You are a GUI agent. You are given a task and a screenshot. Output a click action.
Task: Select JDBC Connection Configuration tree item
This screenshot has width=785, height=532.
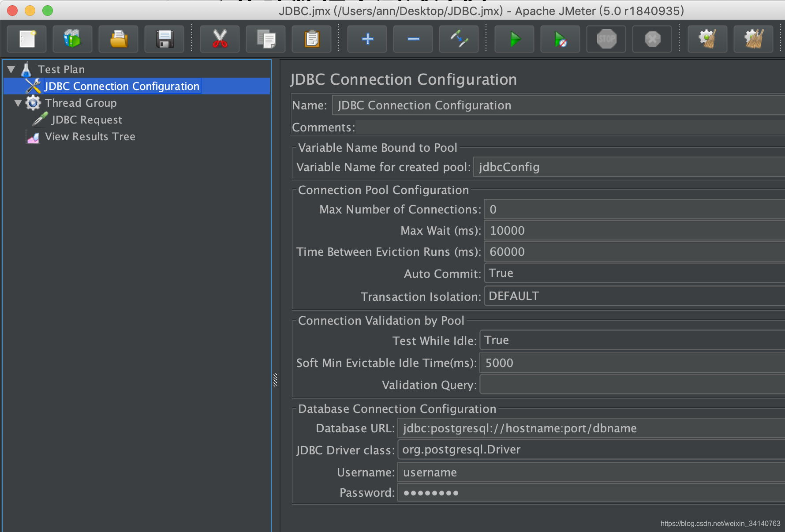(122, 86)
